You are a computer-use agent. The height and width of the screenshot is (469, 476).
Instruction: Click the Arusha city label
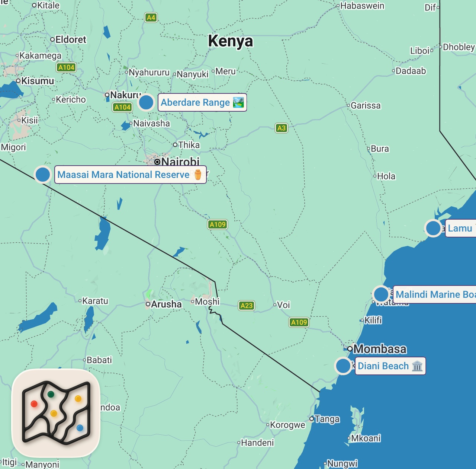[166, 304]
